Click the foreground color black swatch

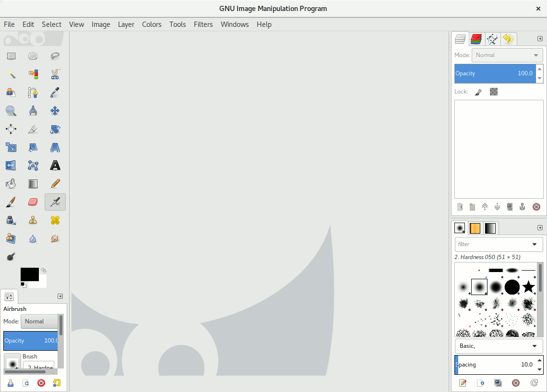pyautogui.click(x=30, y=274)
